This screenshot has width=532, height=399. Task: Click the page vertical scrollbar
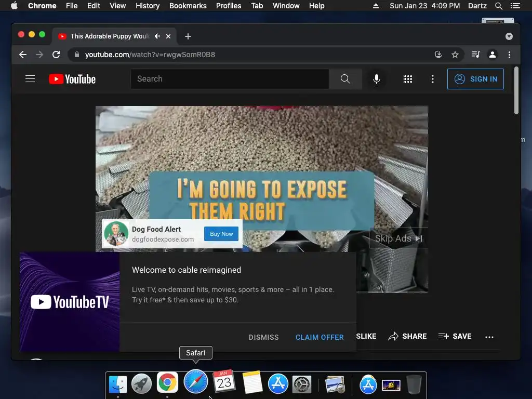tap(516, 90)
